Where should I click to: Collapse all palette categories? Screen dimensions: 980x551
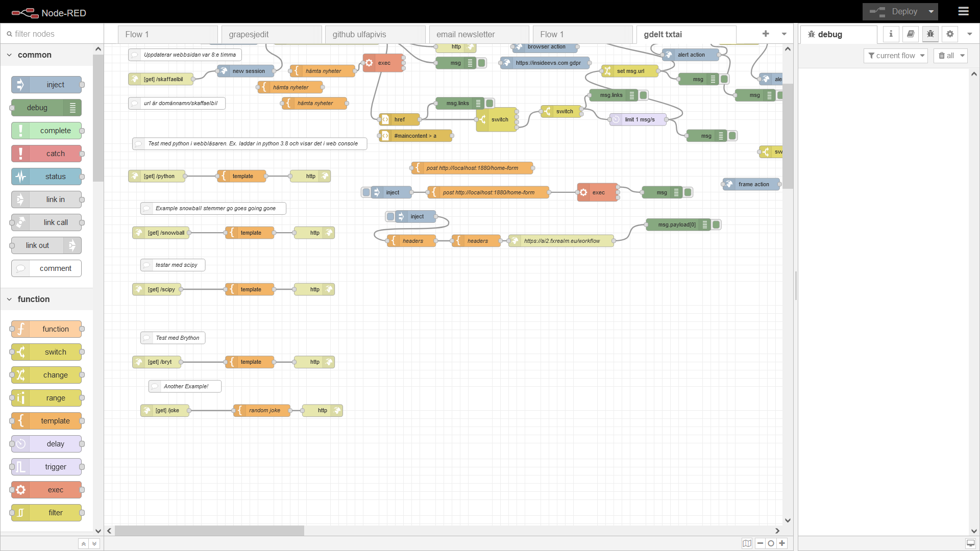point(83,544)
